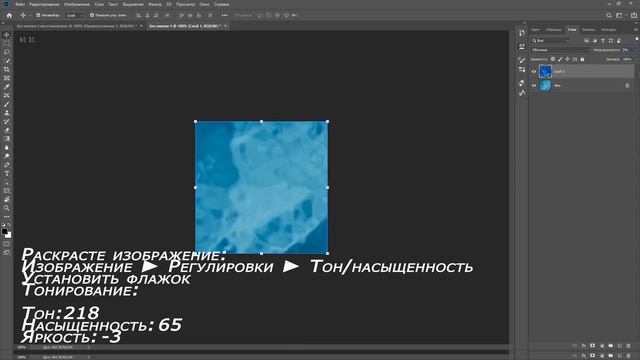Click the lock position icon
Viewport: 640px width, 360px height.
point(567,59)
